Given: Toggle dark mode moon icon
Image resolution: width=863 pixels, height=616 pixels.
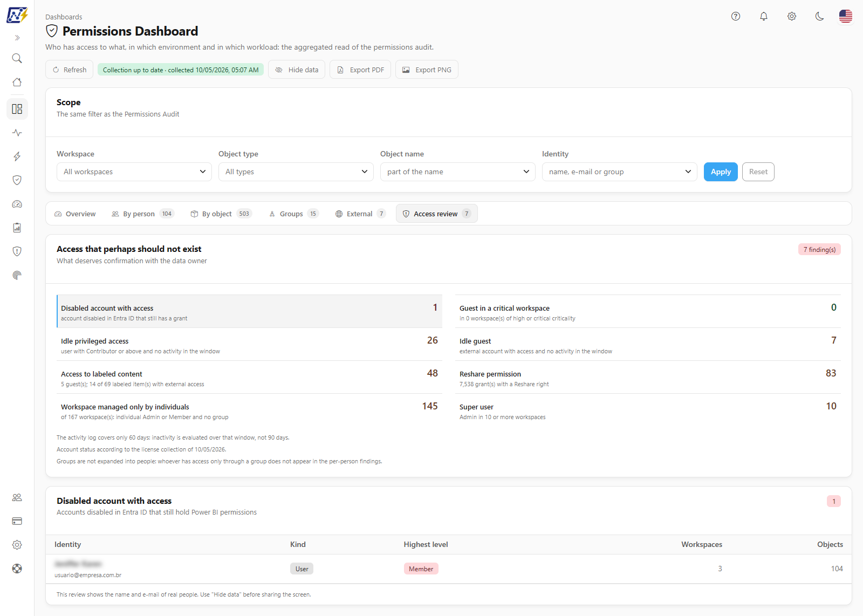Looking at the screenshot, I should click(x=820, y=16).
